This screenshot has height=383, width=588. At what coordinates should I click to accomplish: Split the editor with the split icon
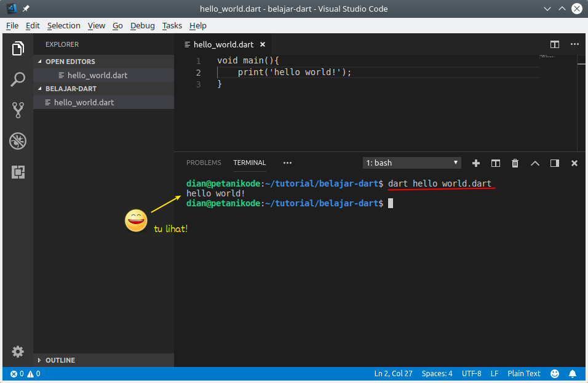(555, 44)
